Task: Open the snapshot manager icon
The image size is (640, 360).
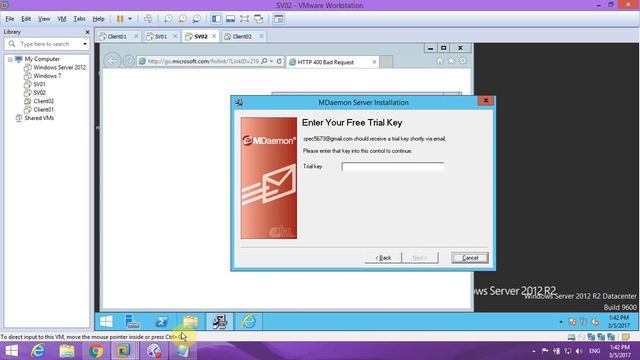Action: tap(196, 19)
